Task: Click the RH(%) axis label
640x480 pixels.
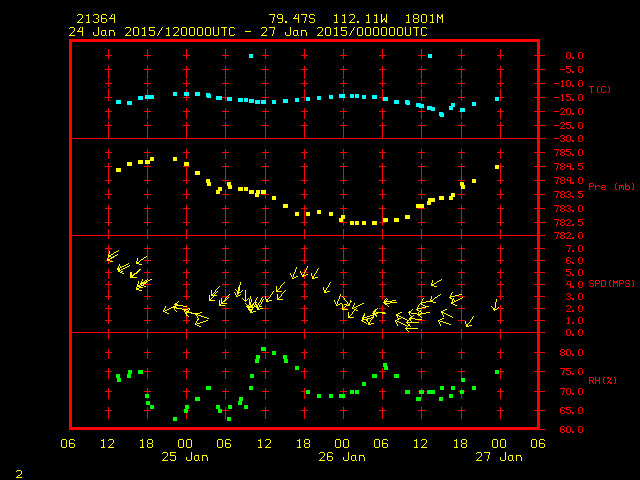Action: click(x=602, y=380)
